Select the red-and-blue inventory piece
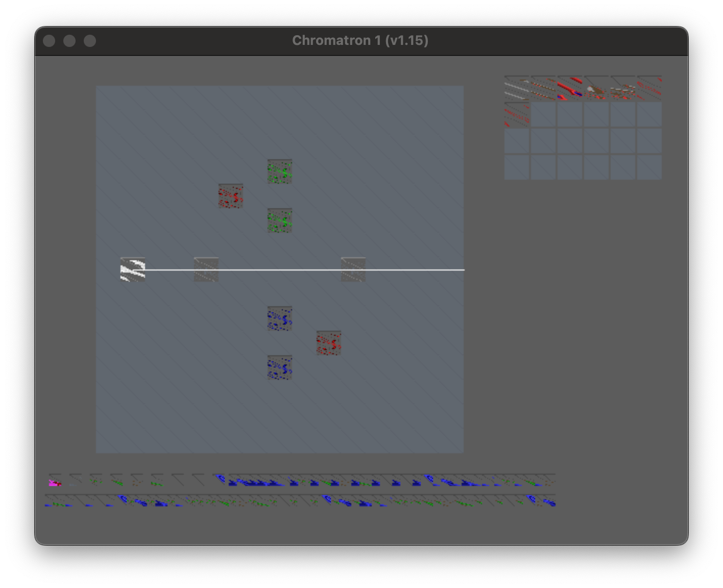This screenshot has height=588, width=723. (570, 88)
